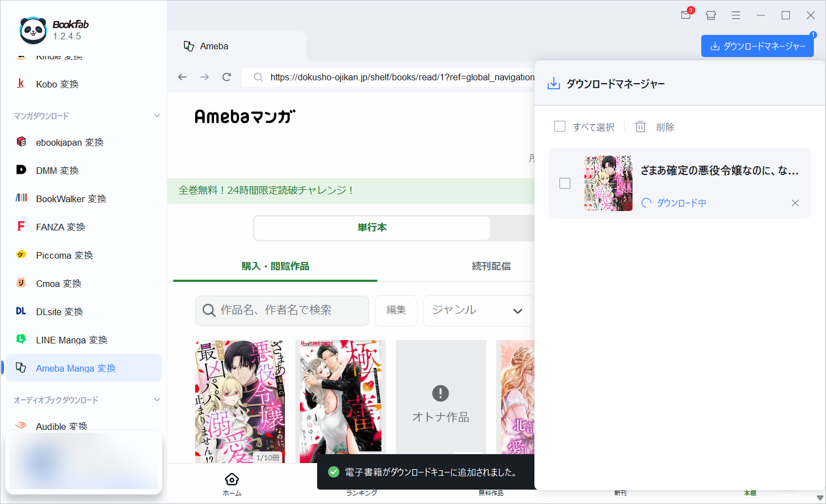Click the オトナ作品 warning icon
The image size is (826, 504).
[440, 393]
